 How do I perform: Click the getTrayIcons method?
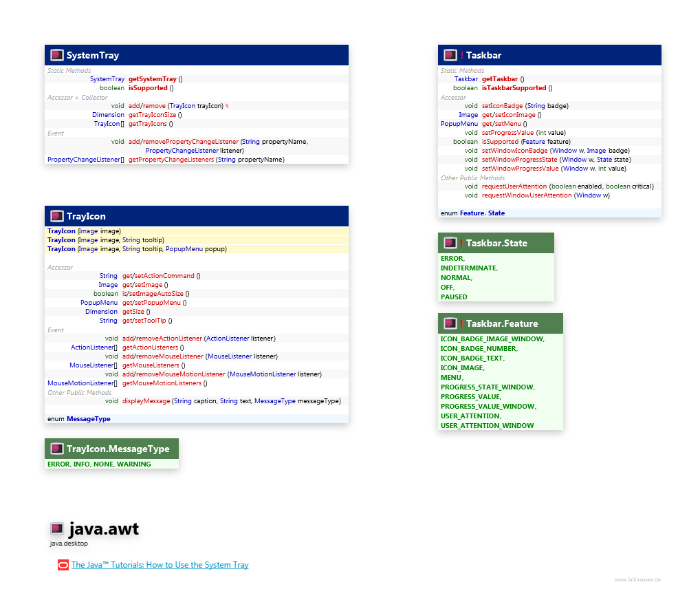(148, 124)
